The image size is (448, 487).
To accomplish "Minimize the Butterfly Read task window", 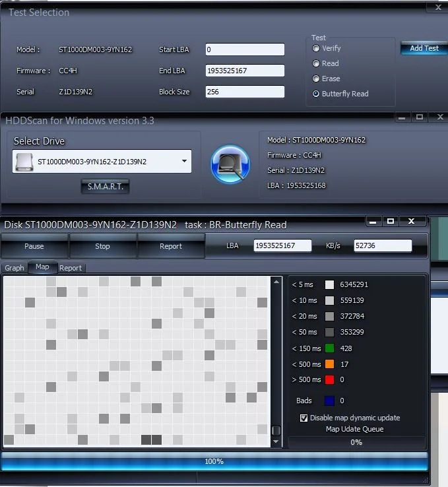I will [x=373, y=222].
